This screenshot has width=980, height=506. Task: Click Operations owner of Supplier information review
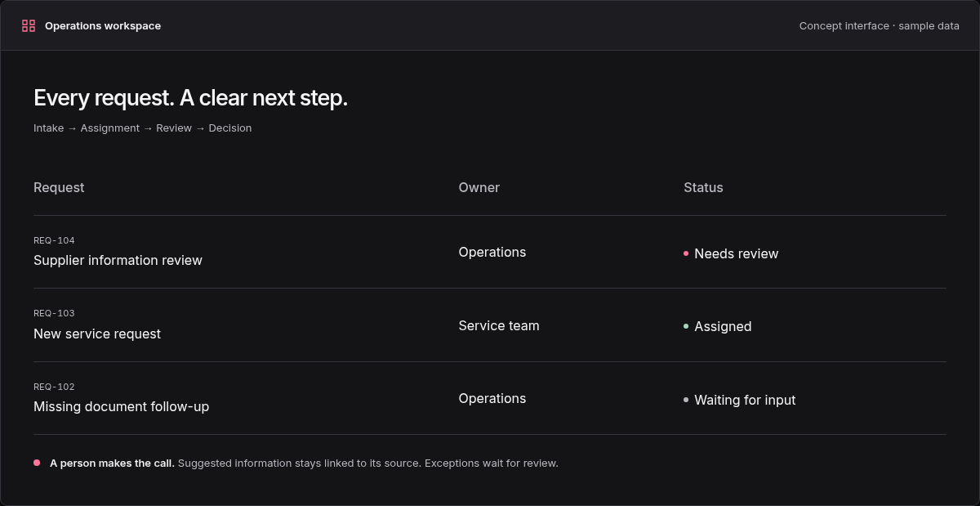pos(492,252)
